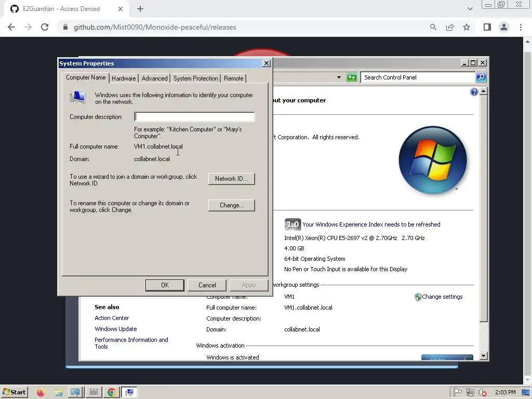
Task: Click Windows Experience Index refresh link
Action: click(x=371, y=224)
